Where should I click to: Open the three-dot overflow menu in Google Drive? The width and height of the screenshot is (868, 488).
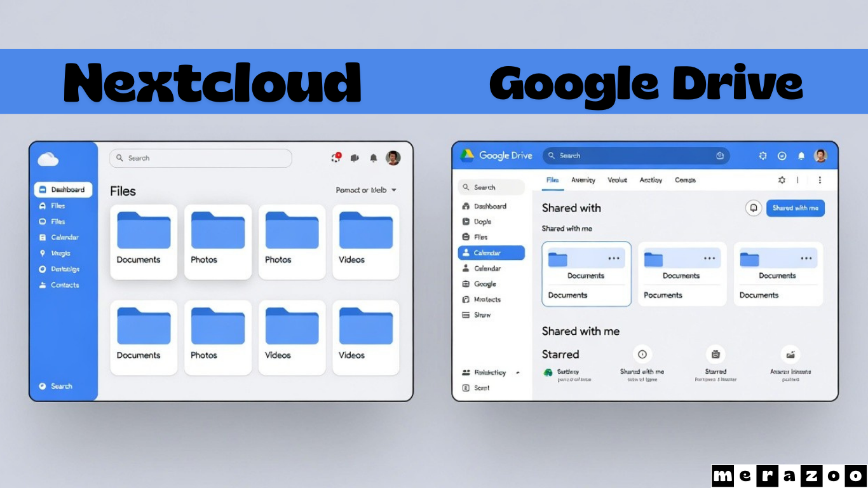[820, 180]
